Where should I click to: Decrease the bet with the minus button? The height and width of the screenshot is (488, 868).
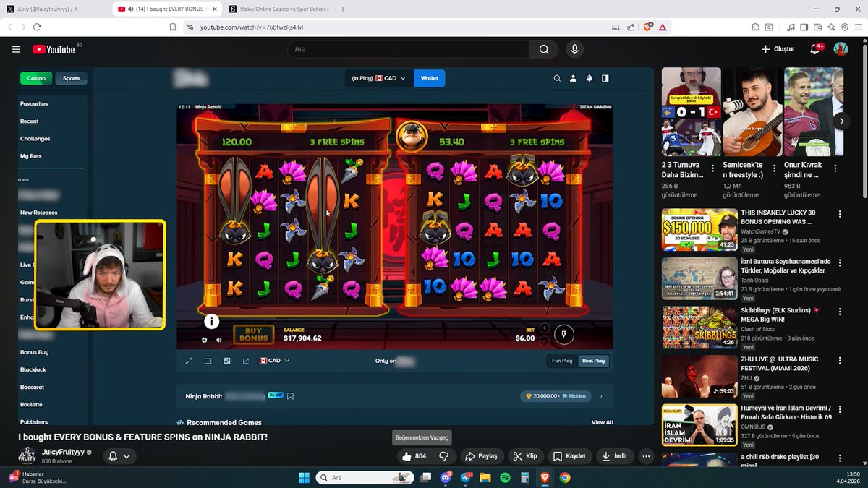545,341
